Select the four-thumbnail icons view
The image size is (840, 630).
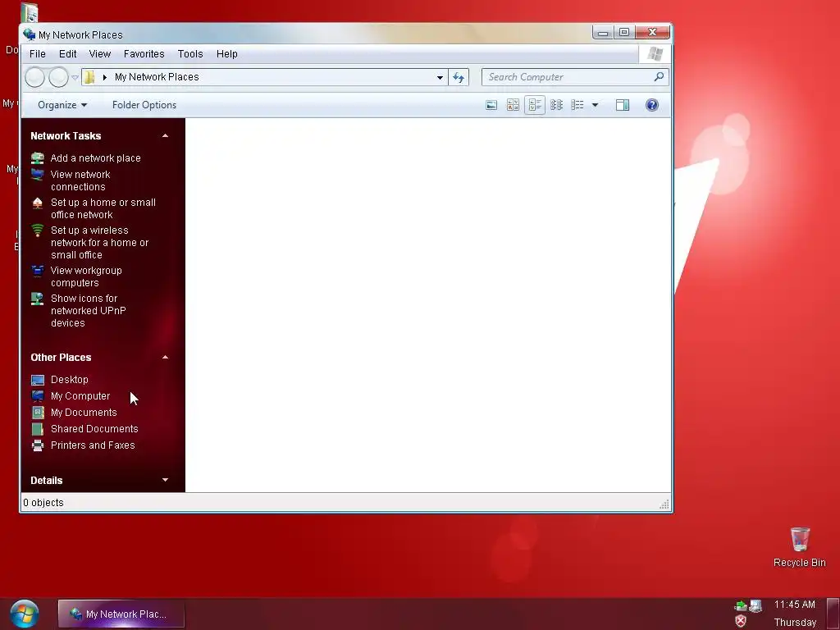[x=513, y=105]
